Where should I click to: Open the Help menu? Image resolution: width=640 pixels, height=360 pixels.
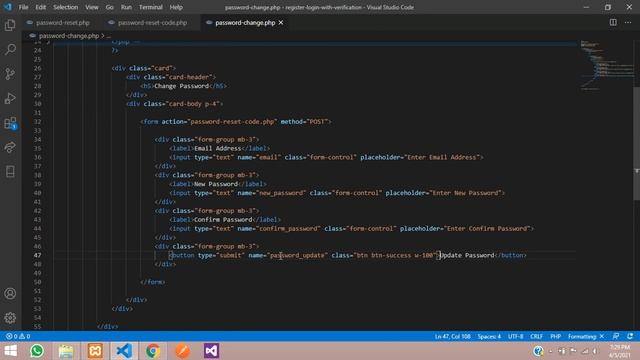click(x=176, y=7)
